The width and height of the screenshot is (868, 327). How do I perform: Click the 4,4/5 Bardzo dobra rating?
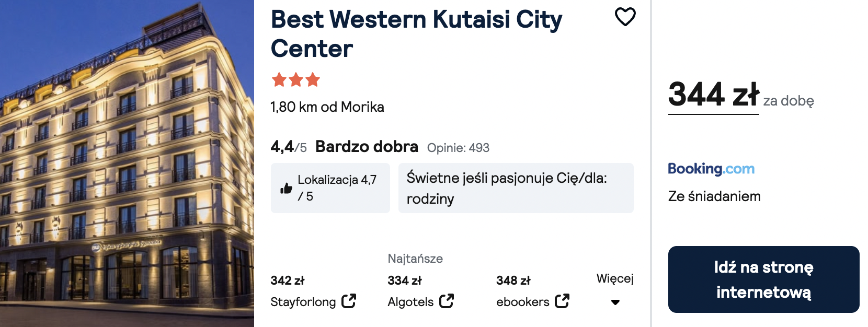344,147
